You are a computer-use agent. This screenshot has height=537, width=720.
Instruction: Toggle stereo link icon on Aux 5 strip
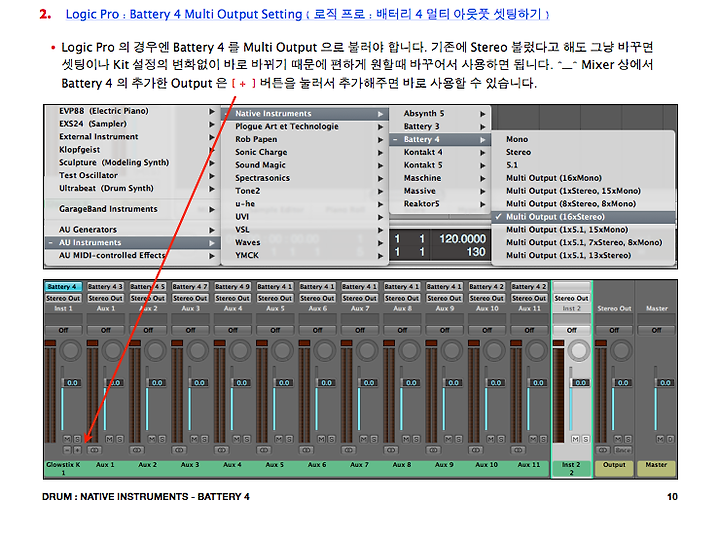[x=264, y=450]
